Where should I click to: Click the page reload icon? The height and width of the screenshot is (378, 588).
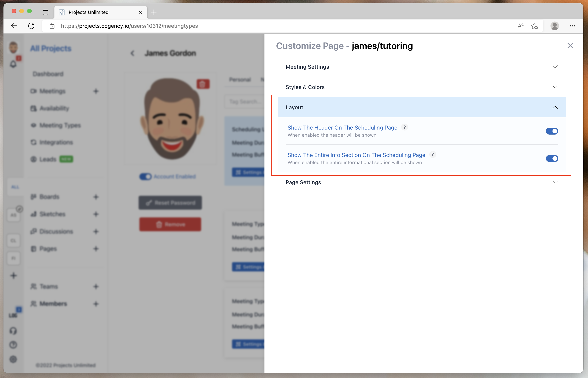[31, 26]
